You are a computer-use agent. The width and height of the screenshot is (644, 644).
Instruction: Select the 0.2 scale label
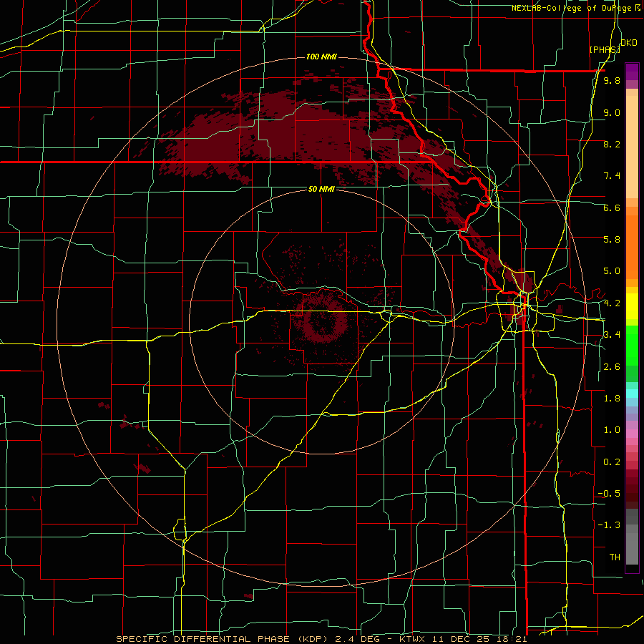point(612,462)
